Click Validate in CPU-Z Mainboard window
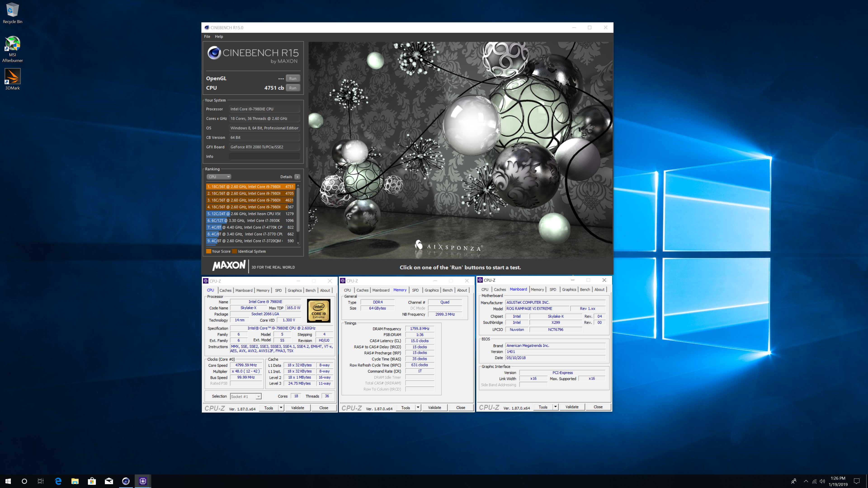Screen dimensions: 868x488 (x=572, y=407)
